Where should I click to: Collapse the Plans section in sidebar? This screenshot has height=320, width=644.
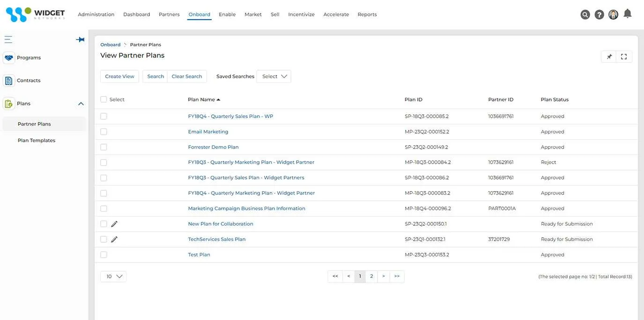(x=81, y=104)
